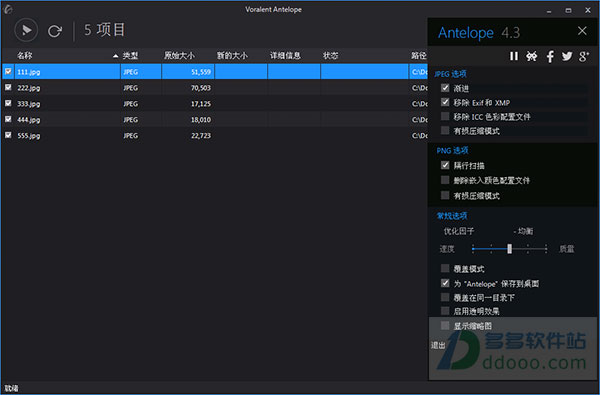This screenshot has height=395, width=600.
Task: Click the 退出 exit button
Action: point(438,345)
